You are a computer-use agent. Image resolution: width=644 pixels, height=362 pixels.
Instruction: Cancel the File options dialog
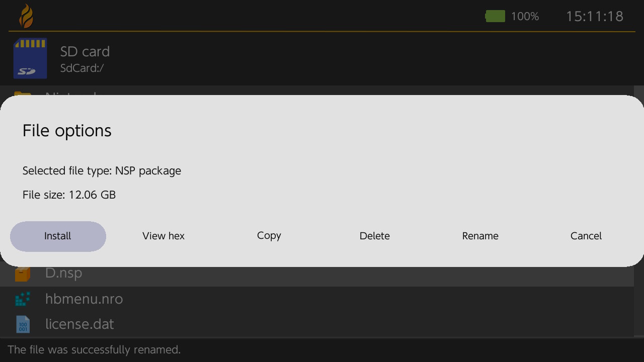(586, 236)
